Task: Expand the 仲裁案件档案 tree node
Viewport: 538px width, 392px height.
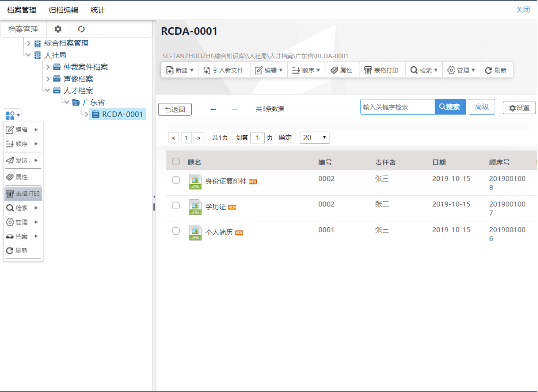Action: (x=48, y=67)
